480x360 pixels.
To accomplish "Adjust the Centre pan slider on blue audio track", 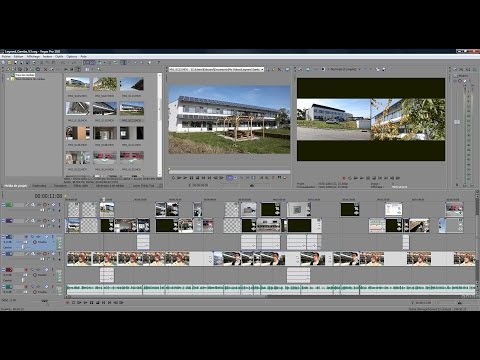I will [23, 247].
